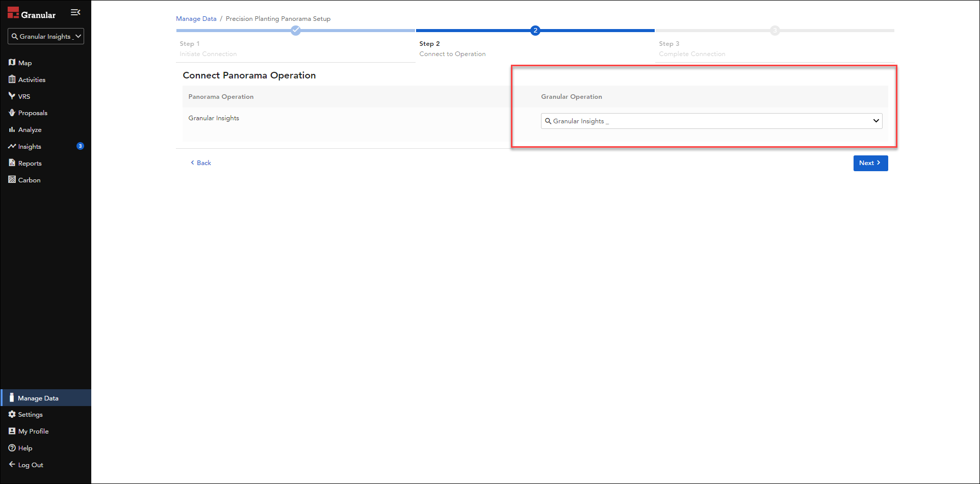Screen dimensions: 980x484
Task: Click the search icon in Granular Operation field
Action: [548, 121]
